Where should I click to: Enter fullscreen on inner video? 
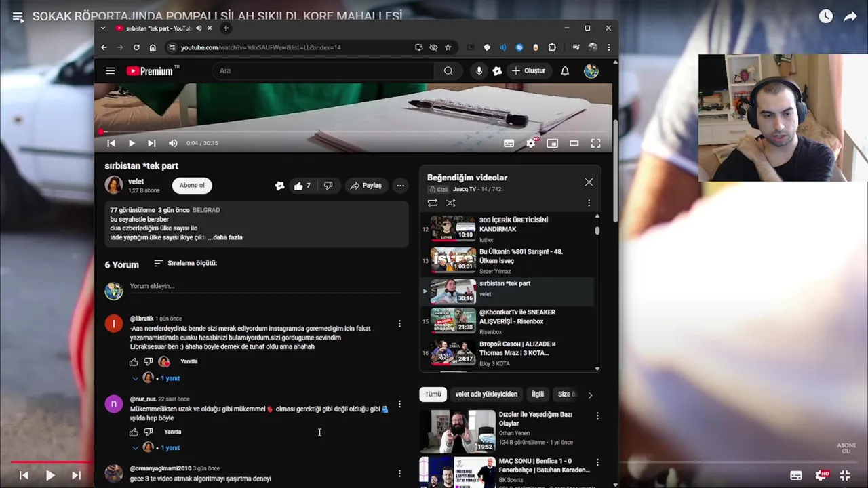point(595,143)
